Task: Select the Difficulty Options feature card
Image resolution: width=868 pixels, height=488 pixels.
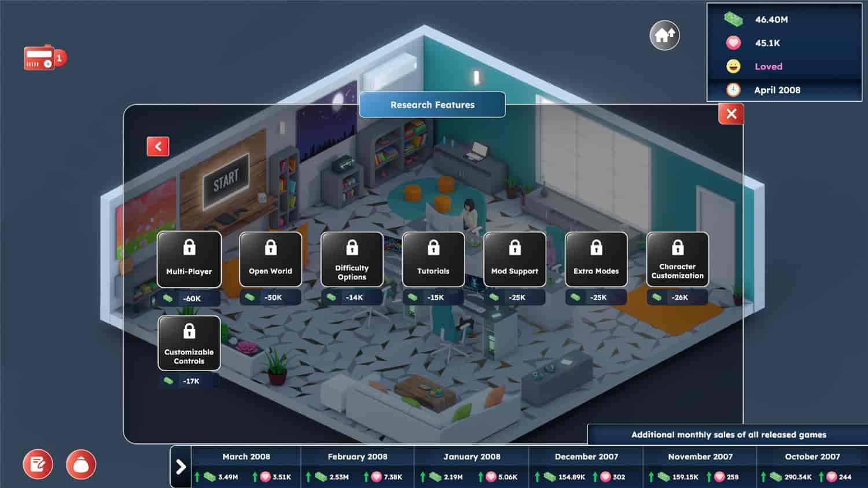Action: 352,259
